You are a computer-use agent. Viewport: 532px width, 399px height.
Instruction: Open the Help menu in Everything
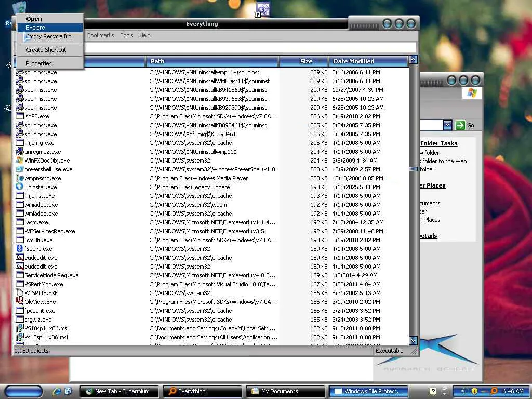(x=144, y=35)
